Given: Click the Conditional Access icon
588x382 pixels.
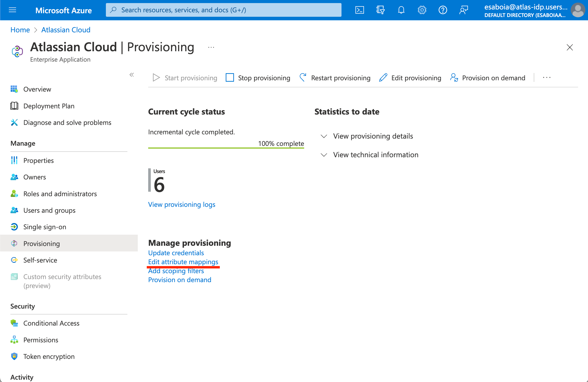Looking at the screenshot, I should point(14,323).
